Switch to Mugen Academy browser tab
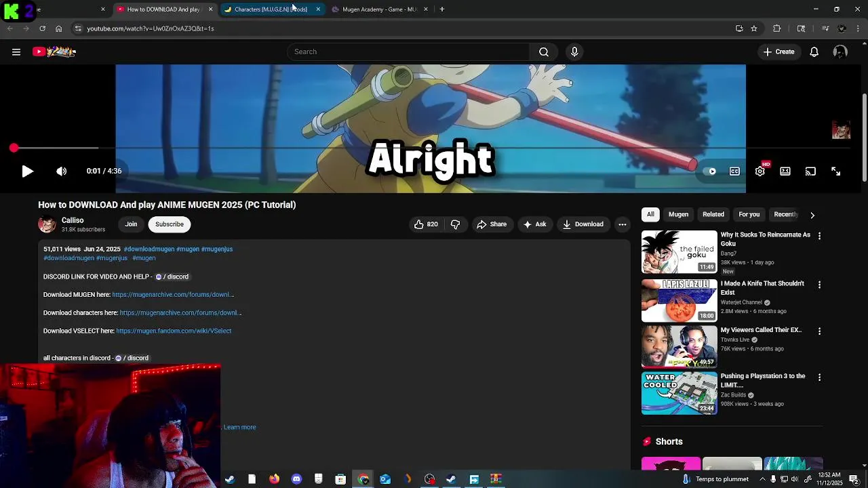Screen dimensions: 868x488 (378, 9)
